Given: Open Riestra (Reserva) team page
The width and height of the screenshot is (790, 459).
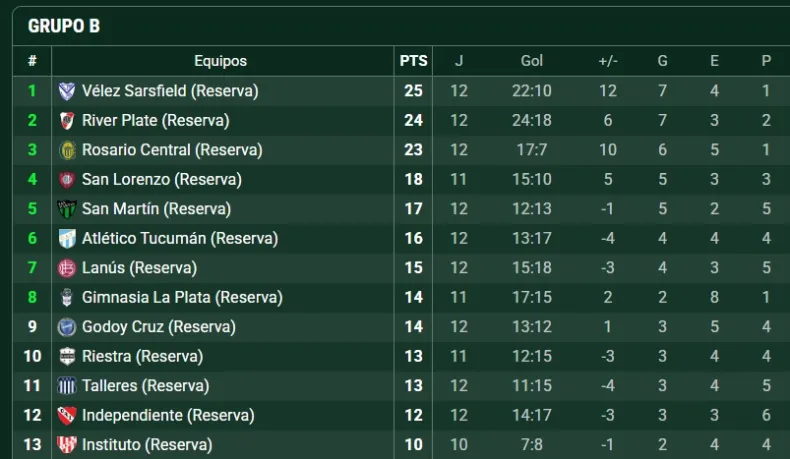Looking at the screenshot, I should point(142,356).
